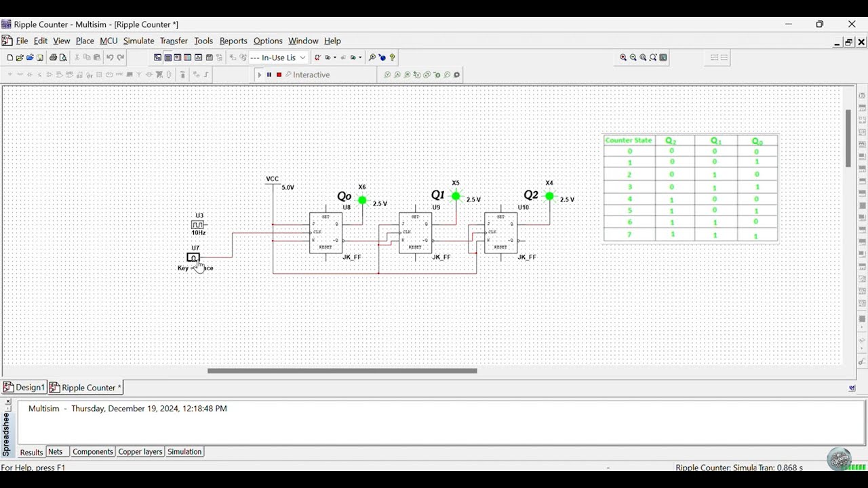868x488 pixels.
Task: Click the vertical canvas scrollbar thumb
Action: click(848, 138)
